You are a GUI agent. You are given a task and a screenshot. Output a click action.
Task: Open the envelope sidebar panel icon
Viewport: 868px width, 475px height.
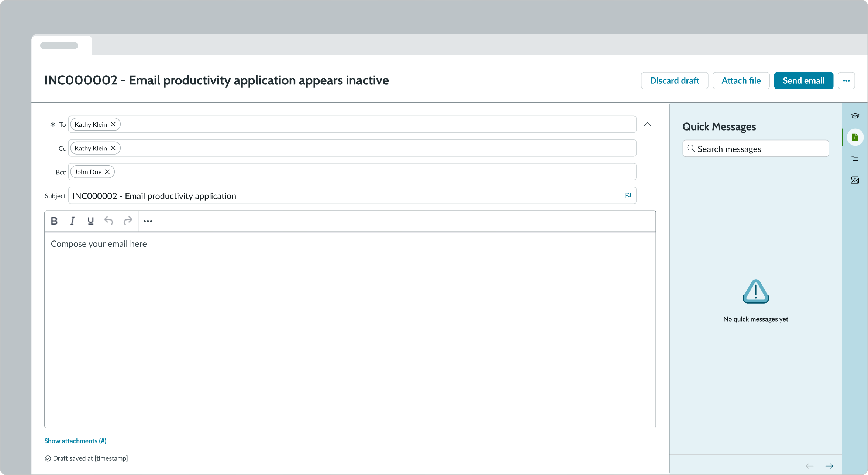855,180
